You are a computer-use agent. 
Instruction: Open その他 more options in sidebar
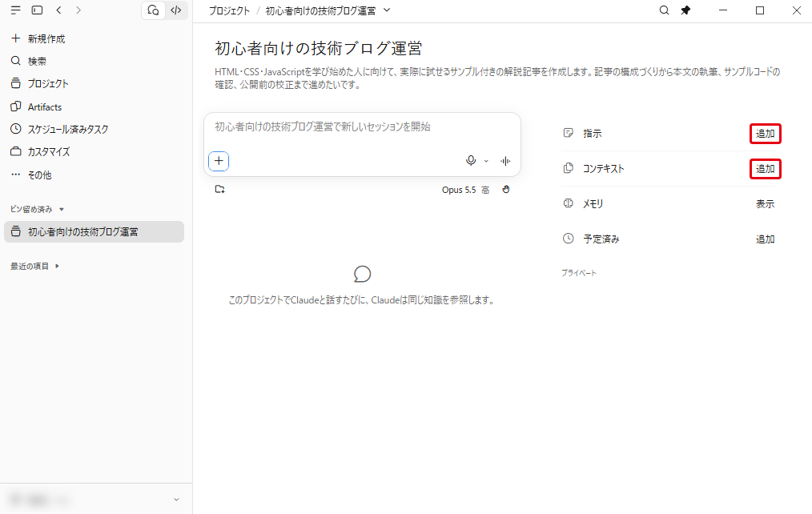pyautogui.click(x=96, y=175)
